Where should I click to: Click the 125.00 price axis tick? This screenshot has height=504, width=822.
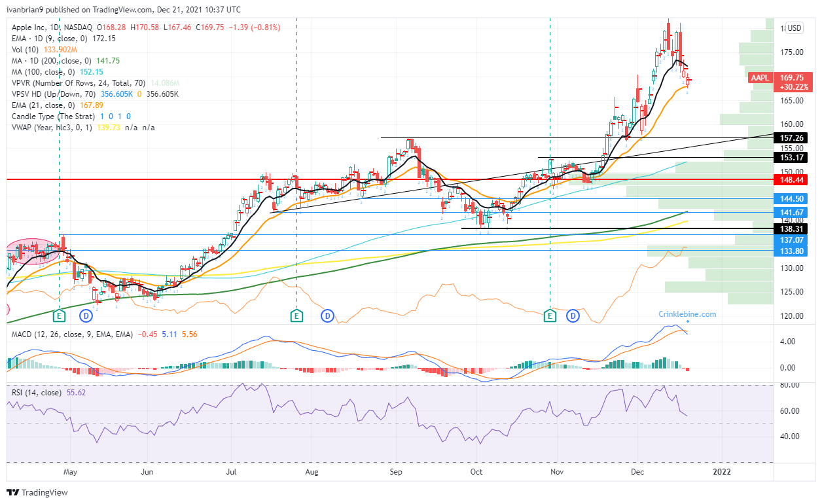(793, 292)
